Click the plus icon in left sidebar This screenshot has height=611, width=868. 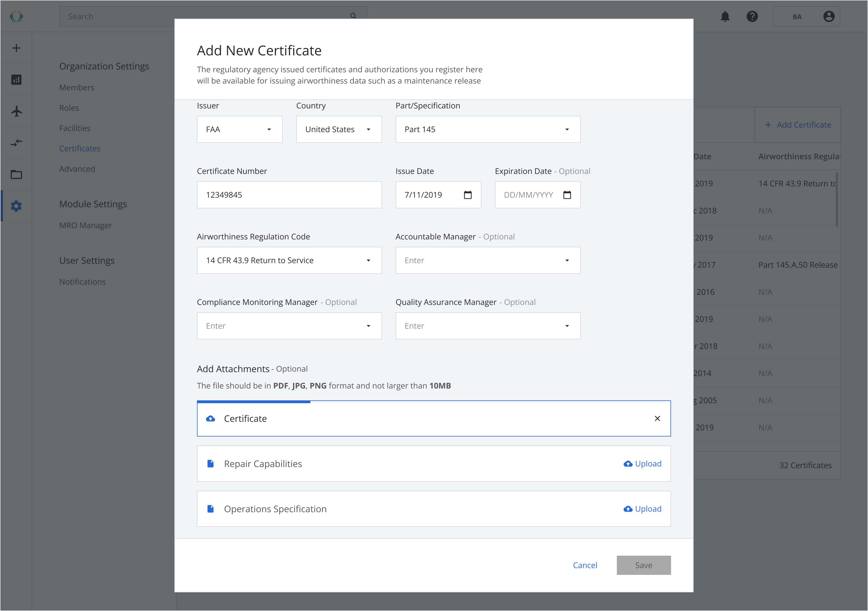click(x=16, y=48)
